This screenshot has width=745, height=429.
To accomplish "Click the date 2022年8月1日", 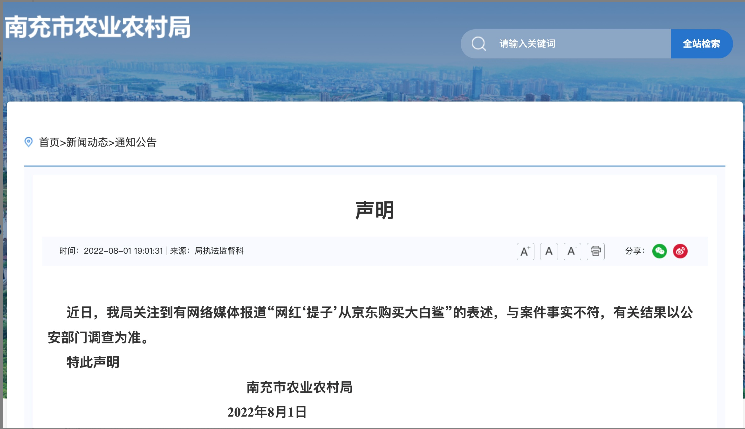I will (267, 412).
